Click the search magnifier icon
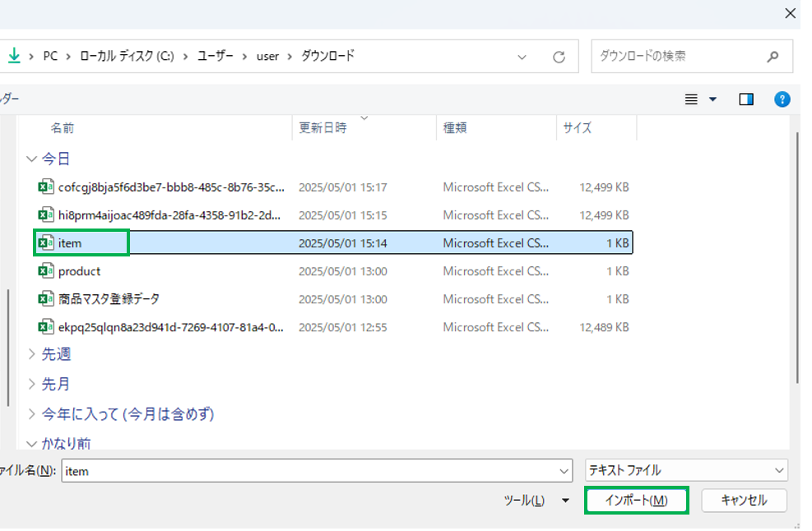 pos(773,57)
